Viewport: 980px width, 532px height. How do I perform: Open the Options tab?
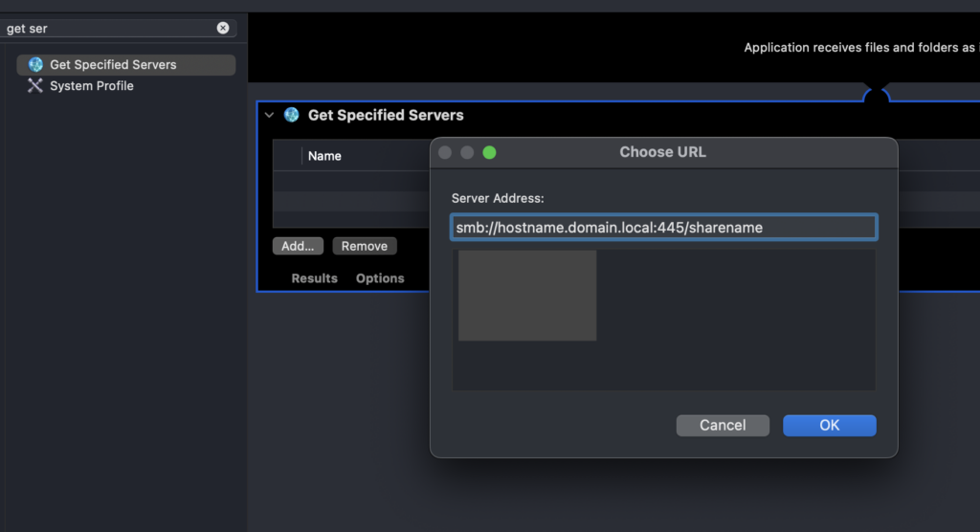(x=380, y=278)
